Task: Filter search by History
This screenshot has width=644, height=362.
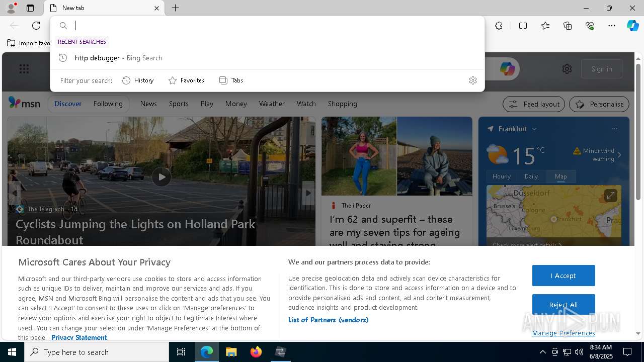Action: 138,80
